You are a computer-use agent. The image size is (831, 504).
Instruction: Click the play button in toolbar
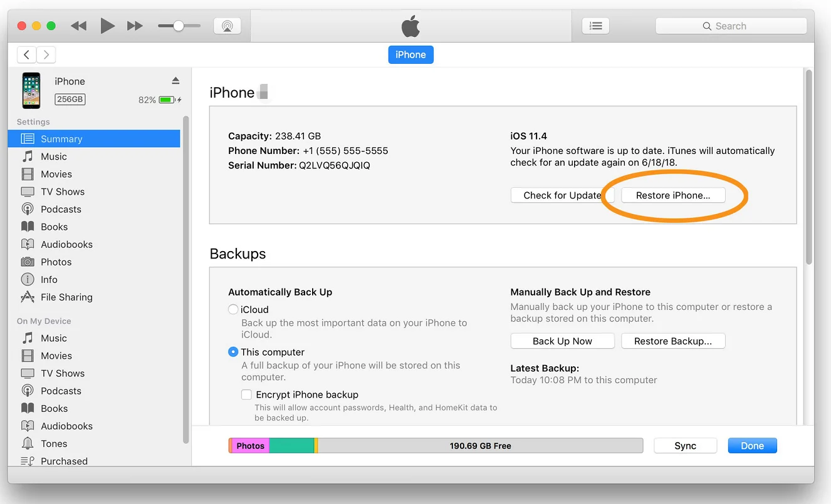pos(107,26)
